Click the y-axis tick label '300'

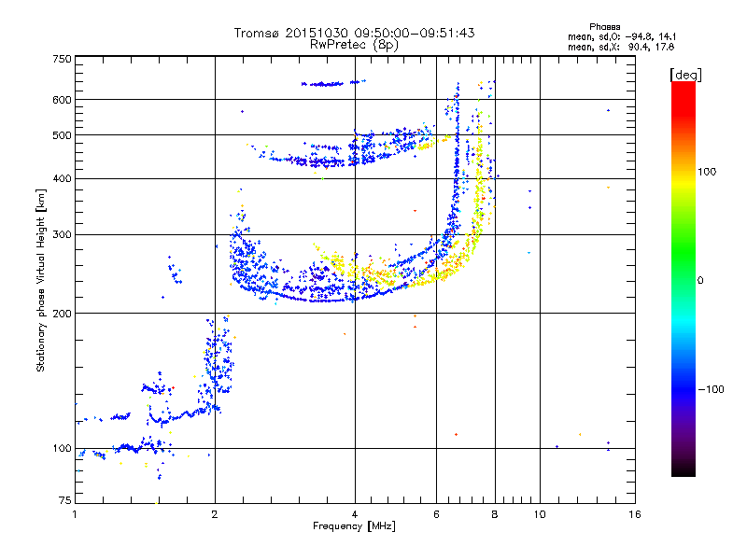[62, 235]
